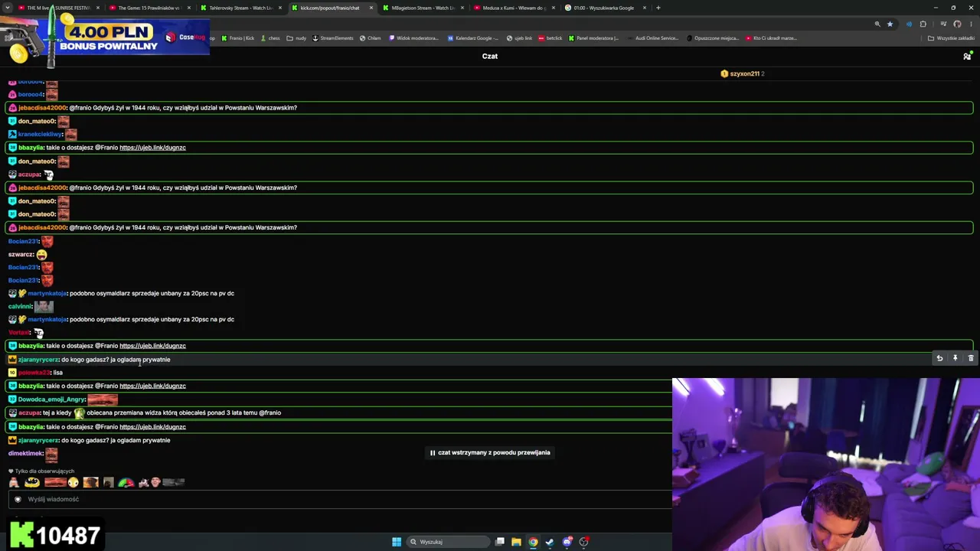Open File Explorer from the taskbar
This screenshot has height=551, width=980.
click(517, 542)
